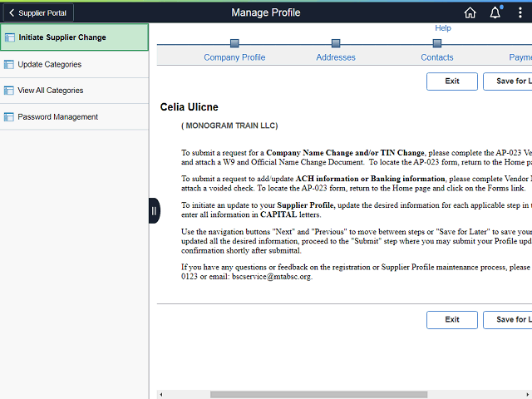532x399 pixels.
Task: Click the bscservice@mtabsc.org email text
Action: coord(271,277)
